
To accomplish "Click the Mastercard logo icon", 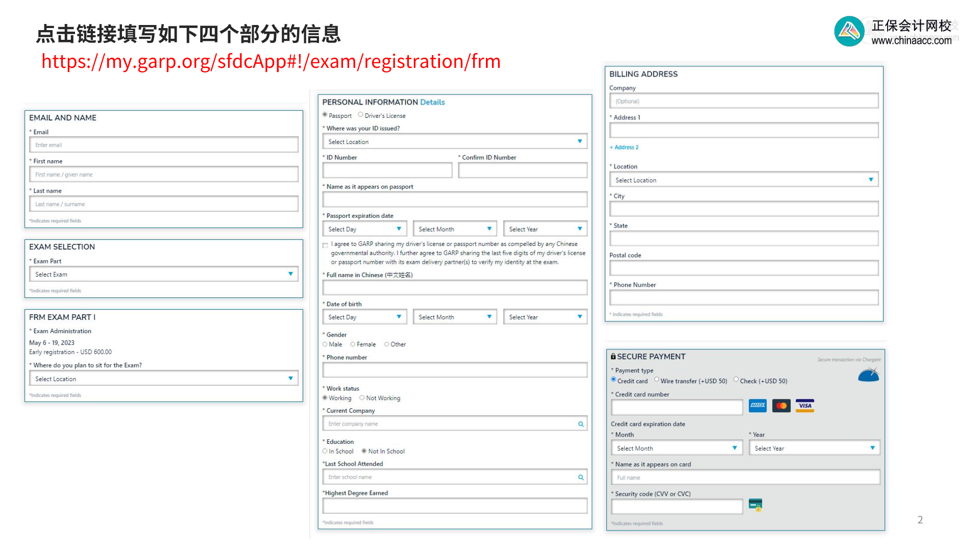I will click(x=781, y=406).
